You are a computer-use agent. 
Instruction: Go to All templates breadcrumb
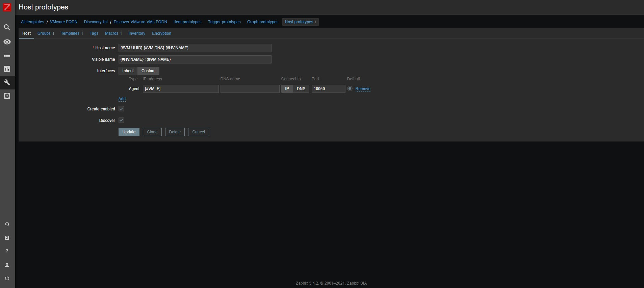[x=32, y=22]
